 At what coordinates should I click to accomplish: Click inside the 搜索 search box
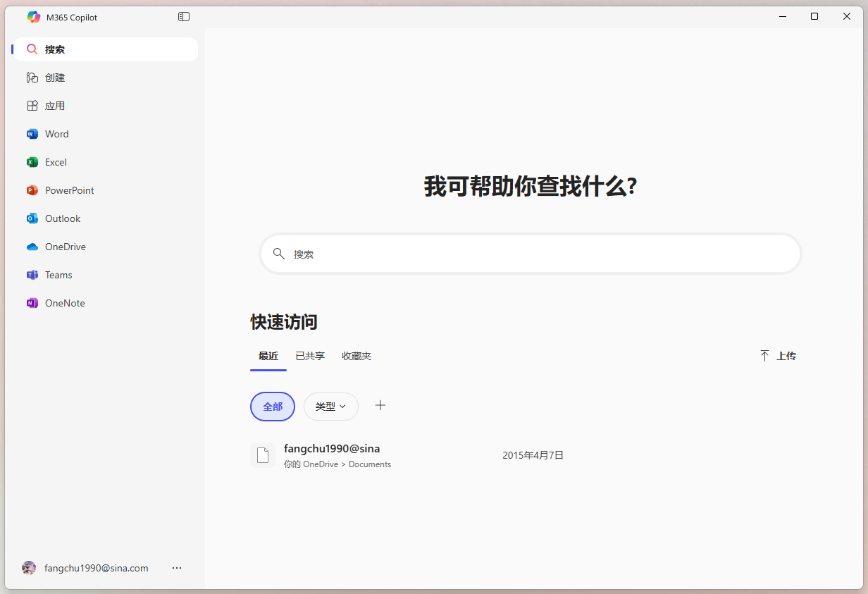point(531,254)
